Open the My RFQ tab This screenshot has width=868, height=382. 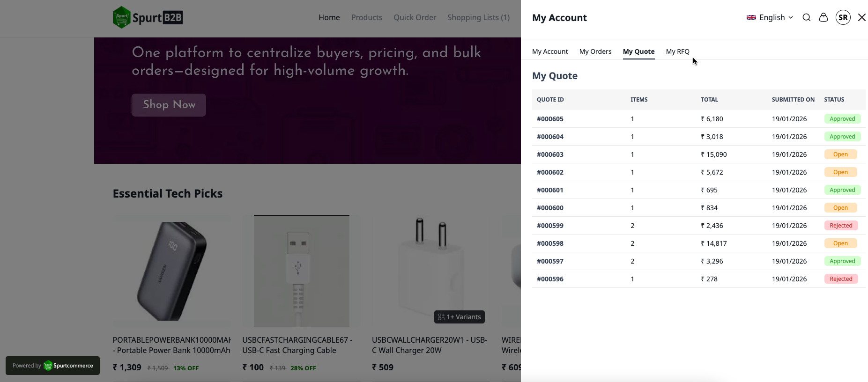point(677,51)
